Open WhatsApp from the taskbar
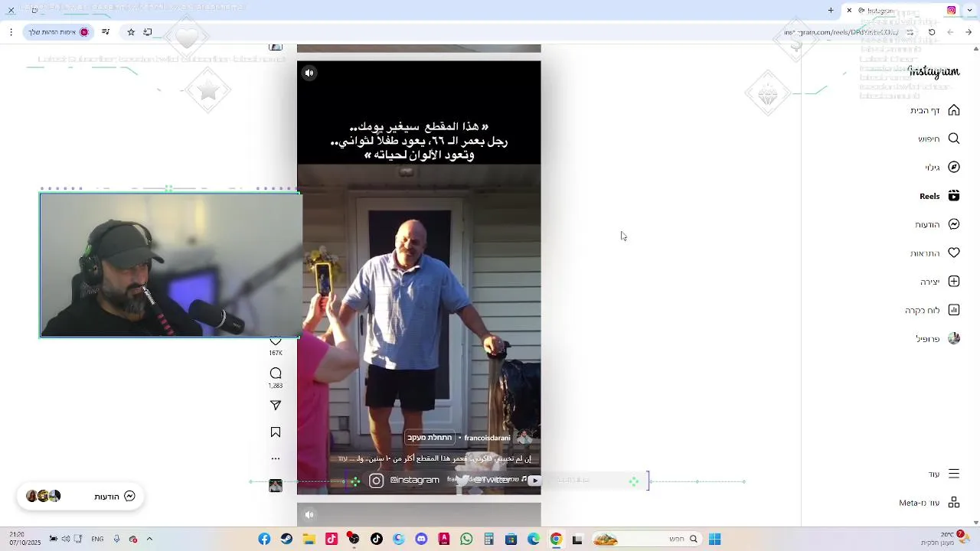 click(x=466, y=540)
